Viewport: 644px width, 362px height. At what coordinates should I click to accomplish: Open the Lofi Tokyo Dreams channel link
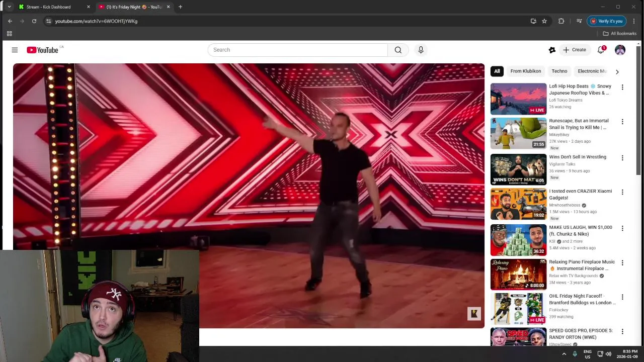[x=566, y=100]
